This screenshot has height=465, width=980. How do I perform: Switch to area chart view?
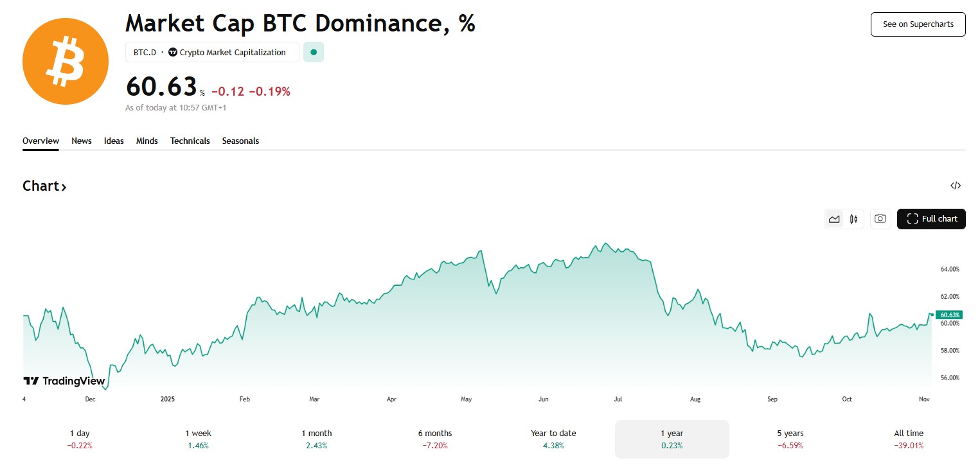[834, 219]
